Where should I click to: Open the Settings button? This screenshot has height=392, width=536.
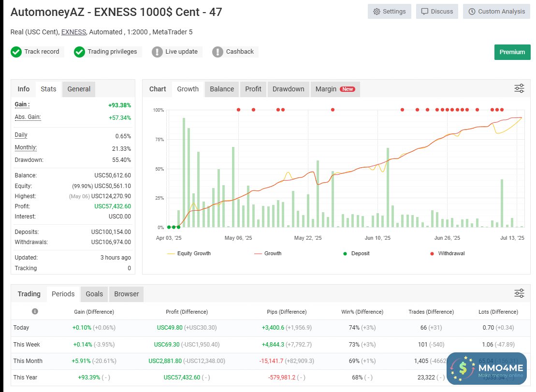pyautogui.click(x=390, y=12)
